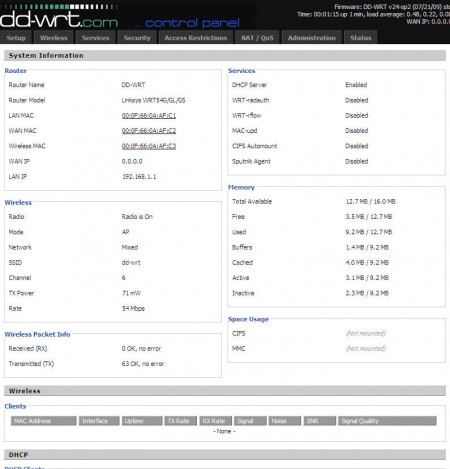
Task: Open the Setup tab
Action: 16,38
